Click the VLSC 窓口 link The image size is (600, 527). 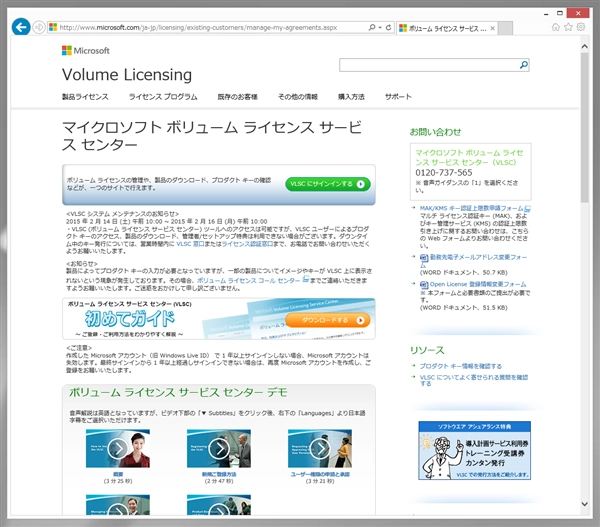click(190, 244)
